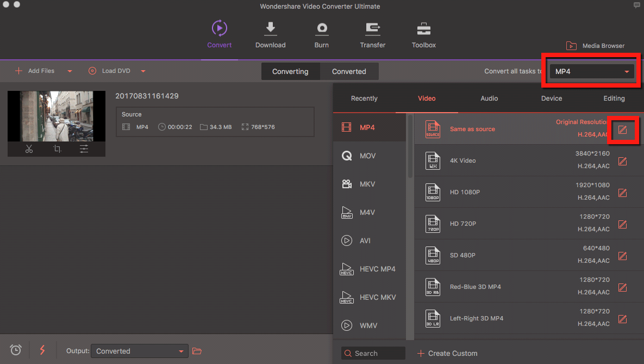
Task: Select HEVC MP4 format in list
Action: [370, 269]
